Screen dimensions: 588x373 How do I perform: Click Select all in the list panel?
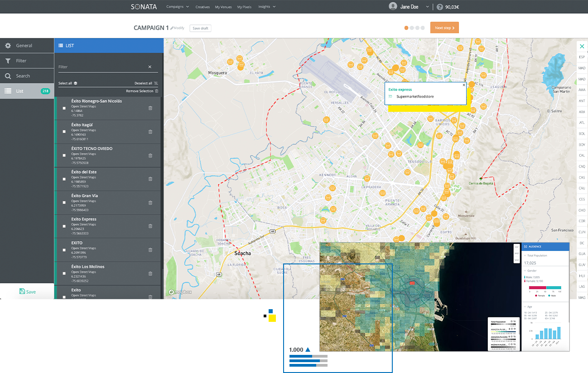tap(68, 83)
